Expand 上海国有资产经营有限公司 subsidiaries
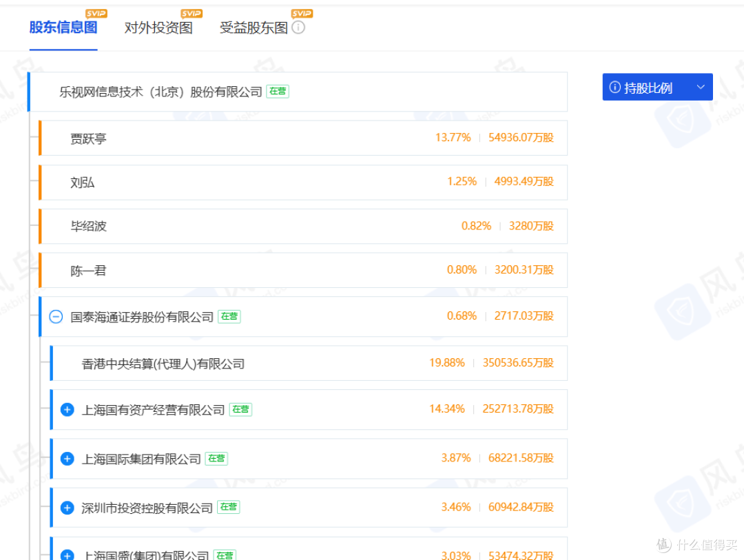 click(67, 409)
